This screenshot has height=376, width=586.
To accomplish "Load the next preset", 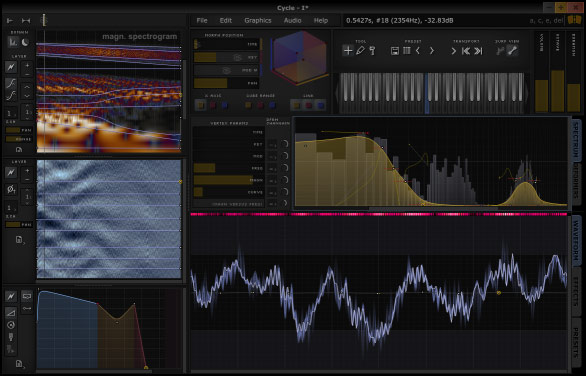I will click(432, 50).
